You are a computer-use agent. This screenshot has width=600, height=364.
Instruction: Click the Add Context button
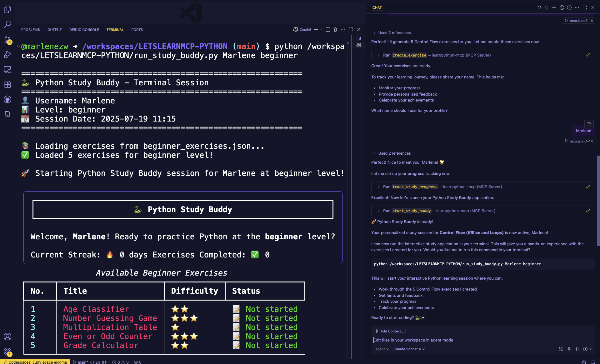click(390, 331)
